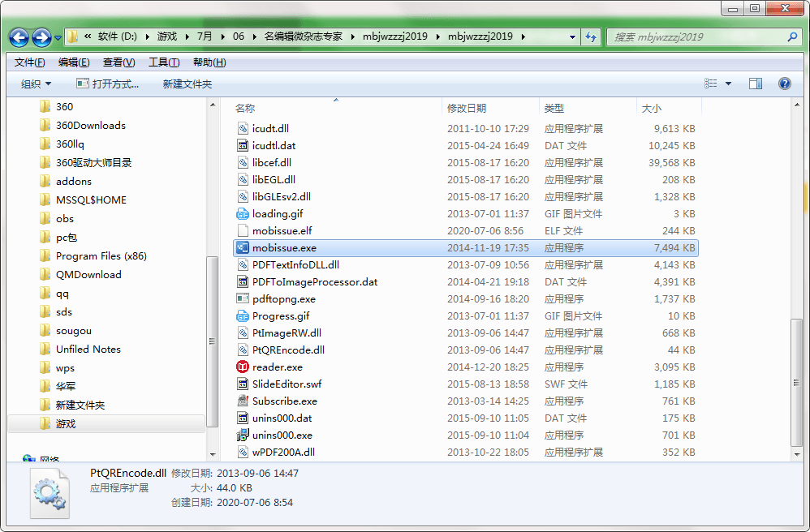Select the icudtl.dat file icon
This screenshot has height=532, width=810.
(x=243, y=145)
